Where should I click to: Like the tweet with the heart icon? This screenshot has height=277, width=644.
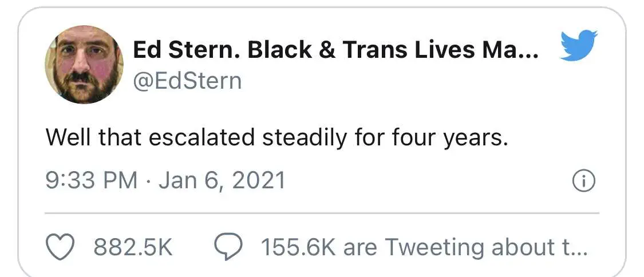pyautogui.click(x=60, y=247)
